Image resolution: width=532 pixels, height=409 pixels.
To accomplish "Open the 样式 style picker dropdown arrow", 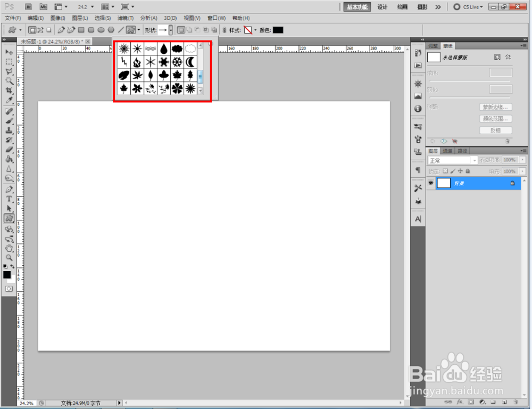I will 255,30.
